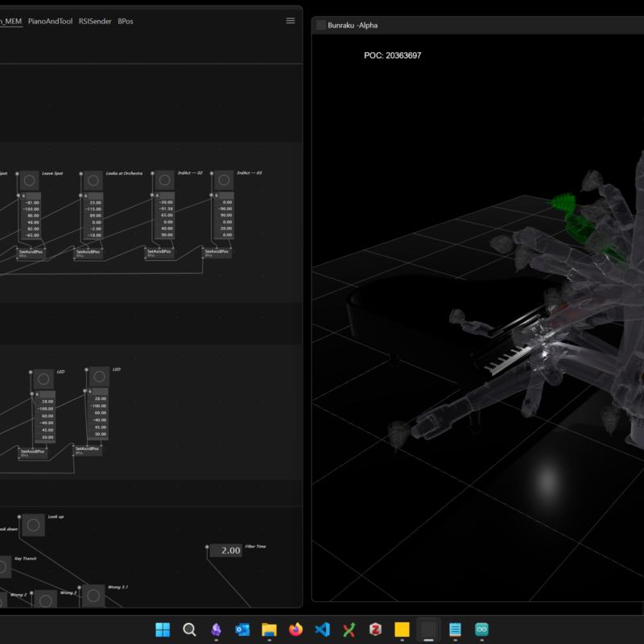Open the 8Pos tab
The image size is (644, 644).
coord(126,21)
